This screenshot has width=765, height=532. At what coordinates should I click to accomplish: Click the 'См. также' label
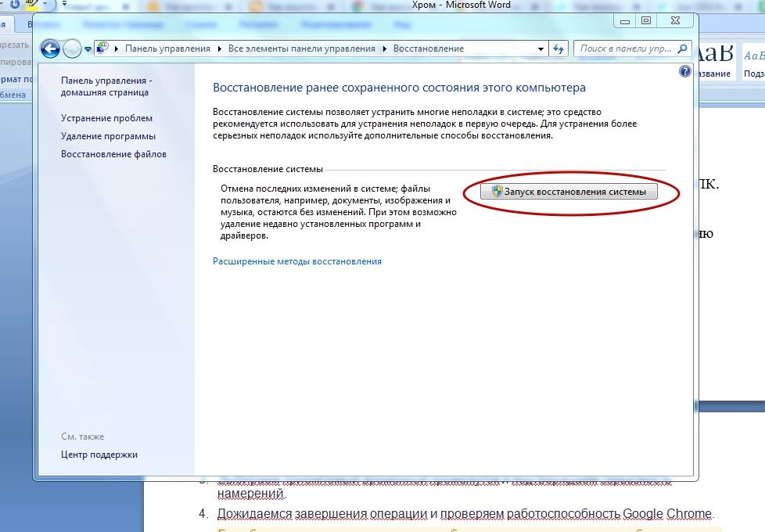pos(82,437)
